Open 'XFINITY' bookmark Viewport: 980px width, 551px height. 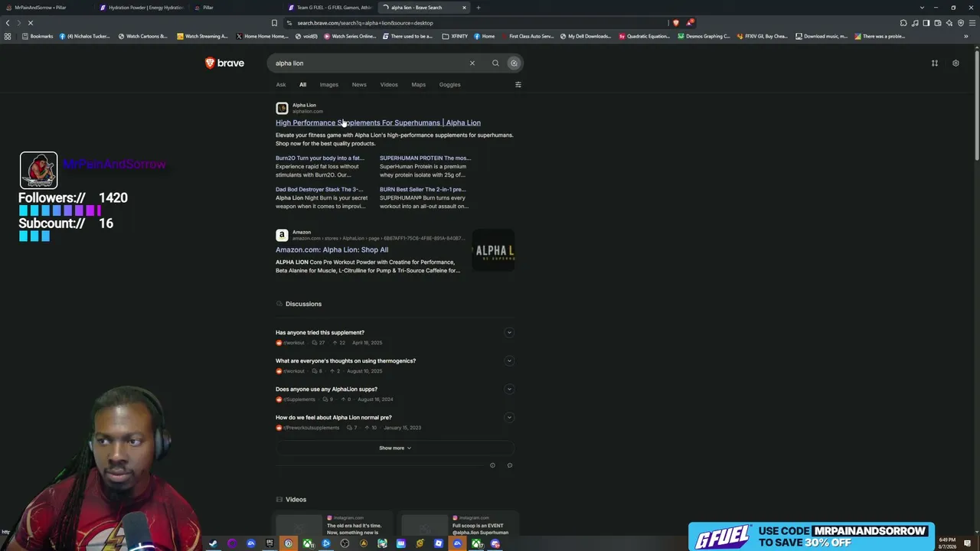click(456, 36)
